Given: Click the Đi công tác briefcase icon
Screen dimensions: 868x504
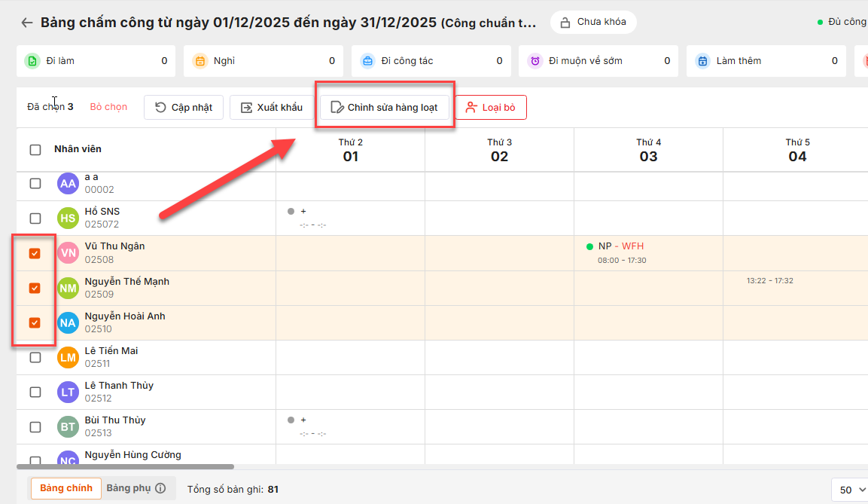Looking at the screenshot, I should pos(367,61).
